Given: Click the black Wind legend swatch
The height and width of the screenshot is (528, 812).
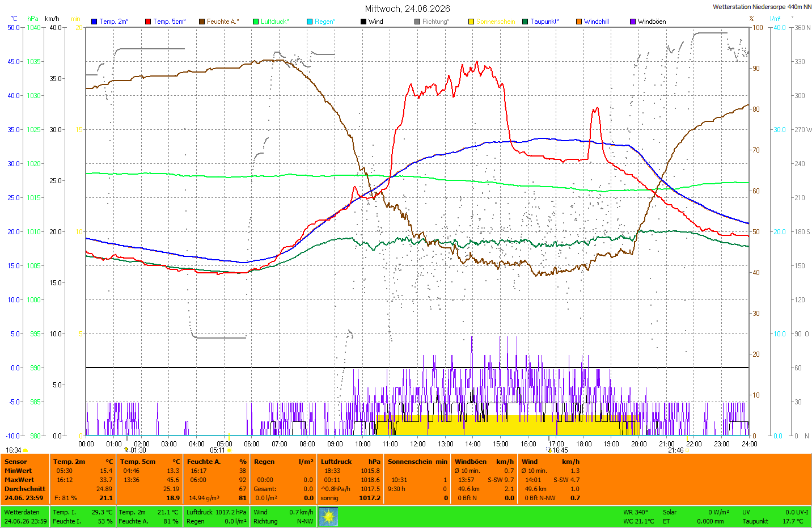Looking at the screenshot, I should click(x=363, y=22).
